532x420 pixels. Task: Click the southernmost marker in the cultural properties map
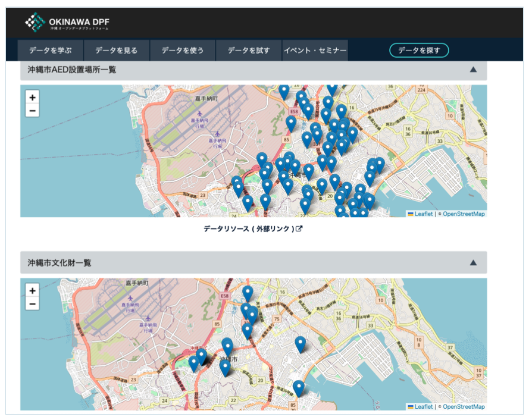(x=298, y=388)
